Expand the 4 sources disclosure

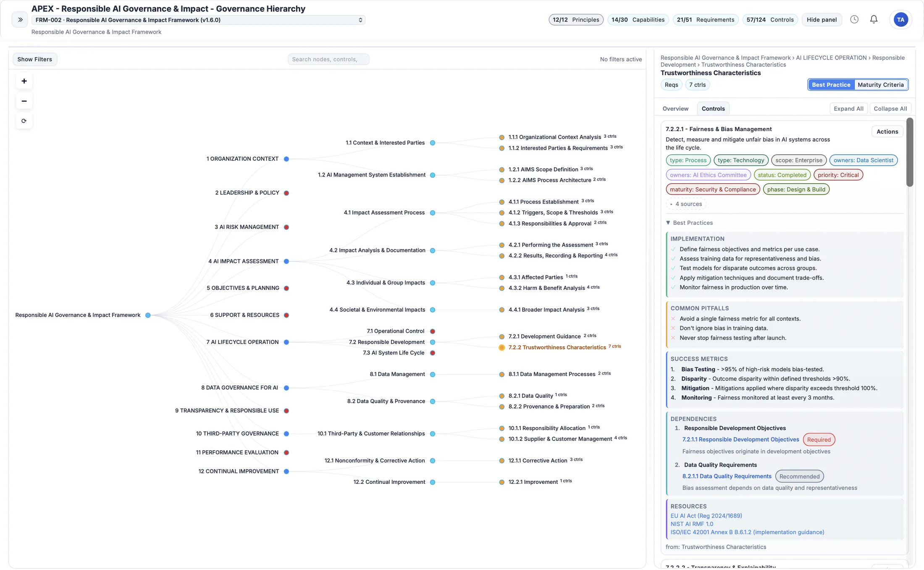click(686, 204)
